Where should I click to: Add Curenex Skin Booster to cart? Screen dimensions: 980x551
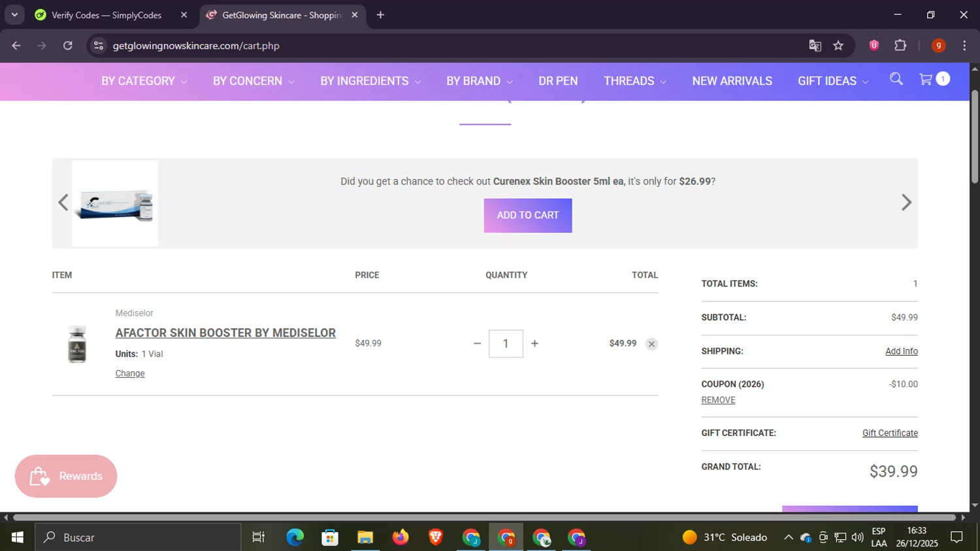pos(528,215)
